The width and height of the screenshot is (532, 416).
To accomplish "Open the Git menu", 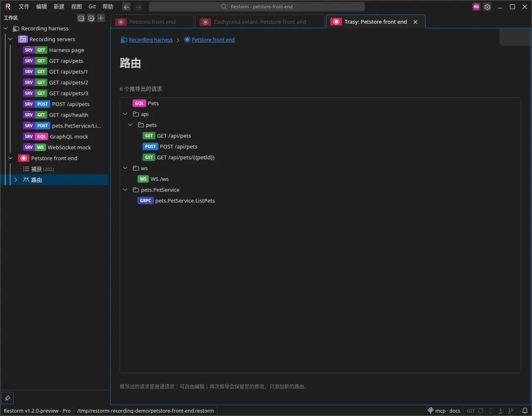I will click(x=92, y=7).
